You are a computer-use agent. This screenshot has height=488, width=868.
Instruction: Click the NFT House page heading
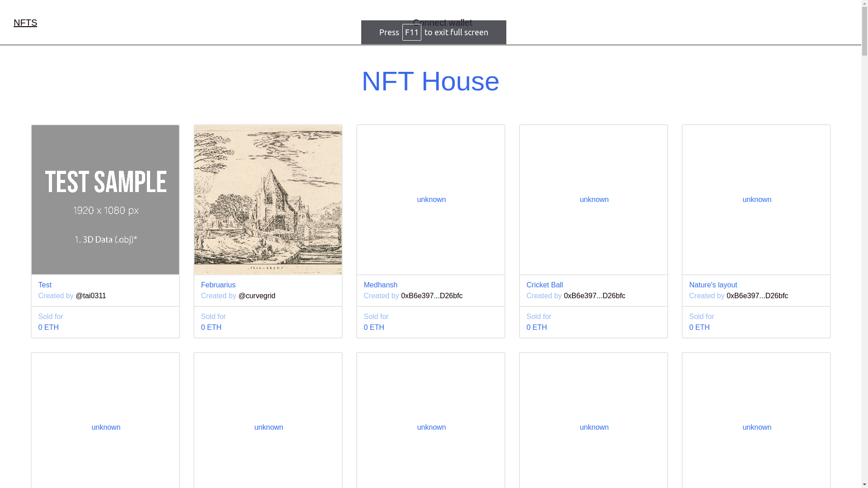[430, 82]
